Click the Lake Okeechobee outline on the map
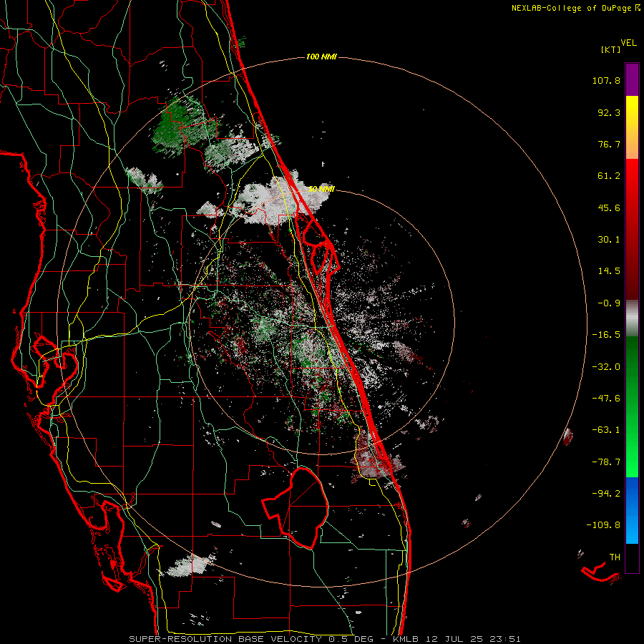 tap(296, 507)
